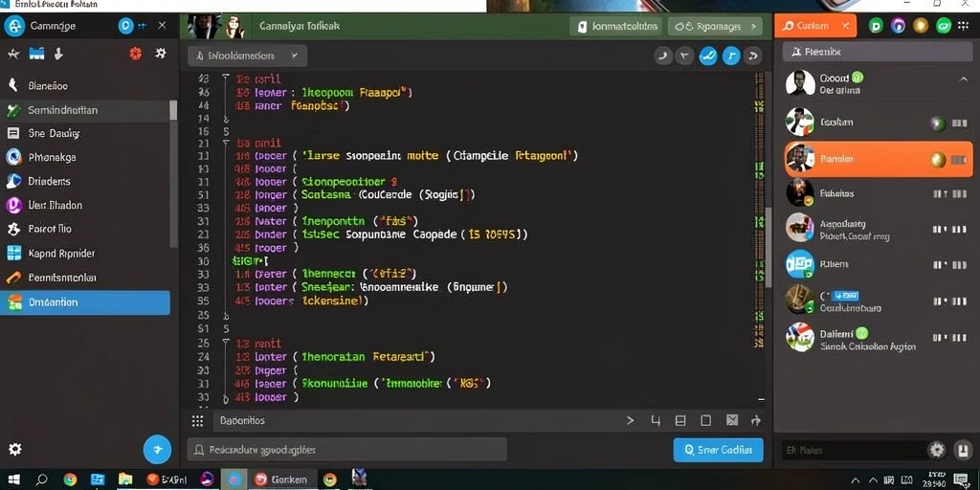Toggle the purple status orb in the Cœlam row
Screen dimensions: 980x490
[937, 123]
